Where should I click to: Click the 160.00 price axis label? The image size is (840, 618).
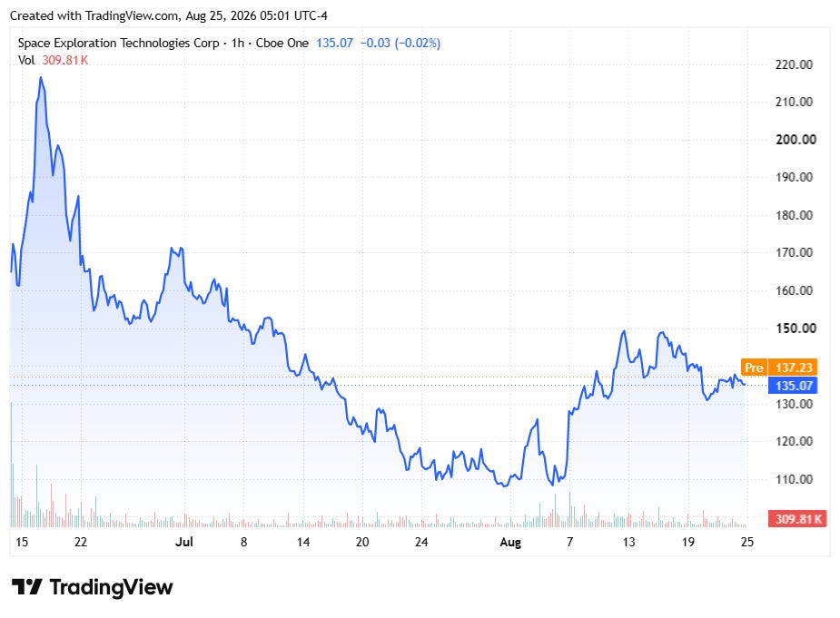(x=794, y=290)
